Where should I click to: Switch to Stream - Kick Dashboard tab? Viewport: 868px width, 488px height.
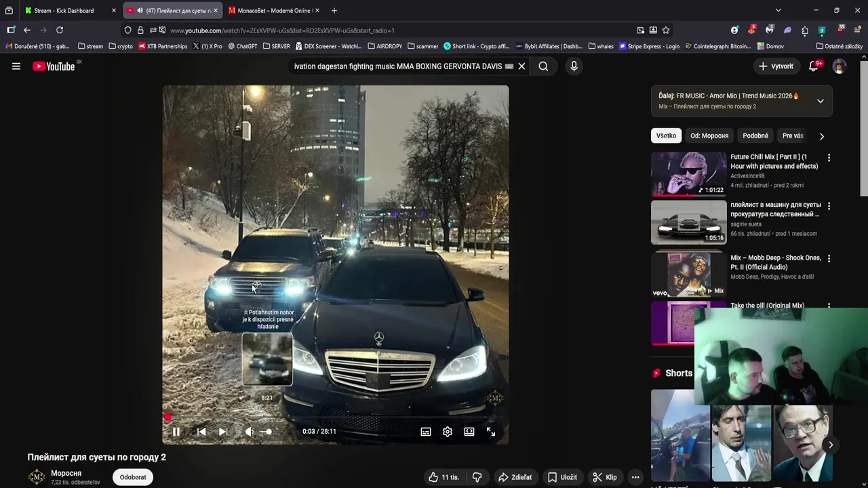pyautogui.click(x=64, y=10)
